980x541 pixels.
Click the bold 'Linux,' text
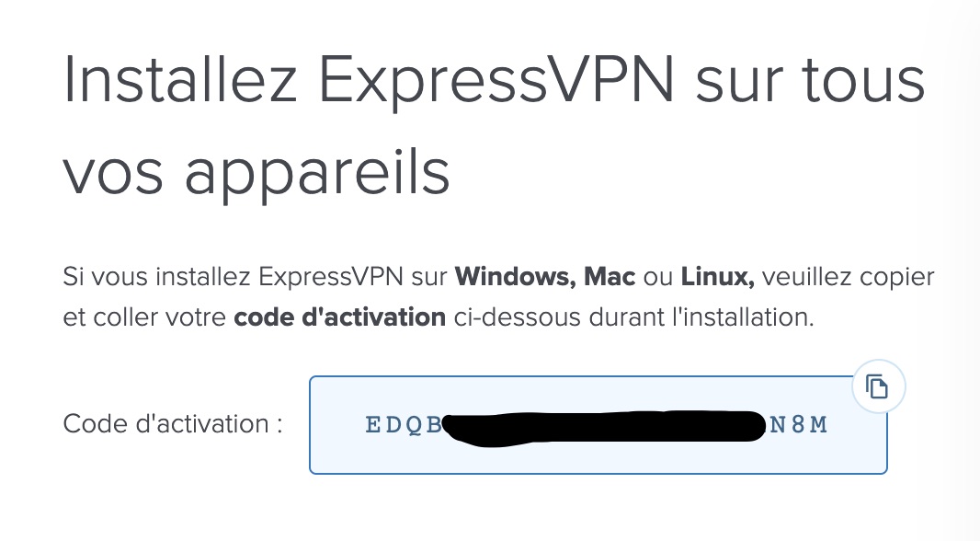717,276
